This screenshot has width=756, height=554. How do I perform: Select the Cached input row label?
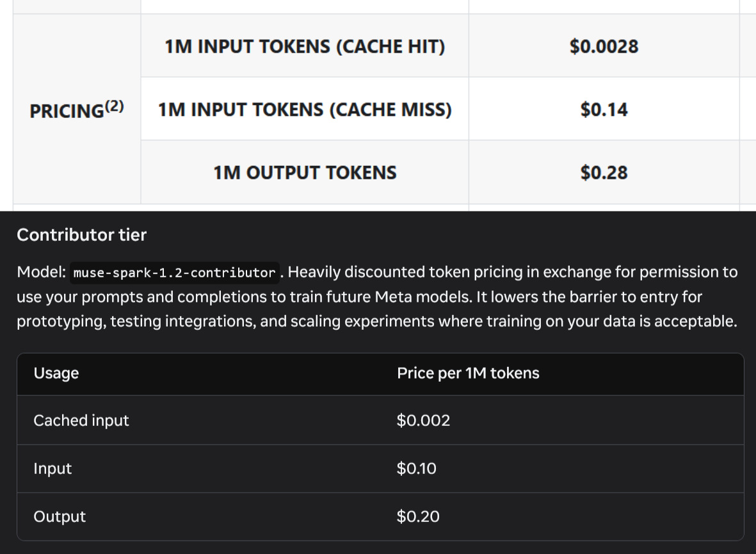click(81, 420)
